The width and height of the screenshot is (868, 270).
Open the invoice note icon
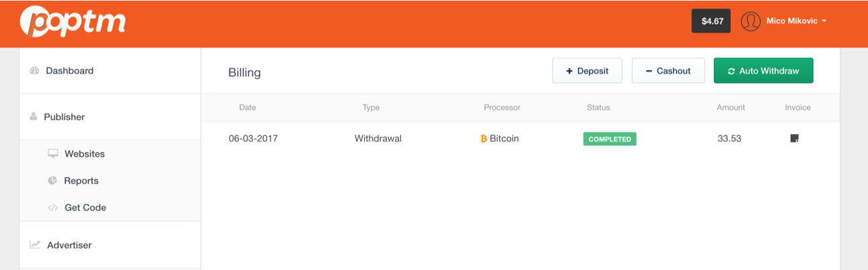pos(795,139)
